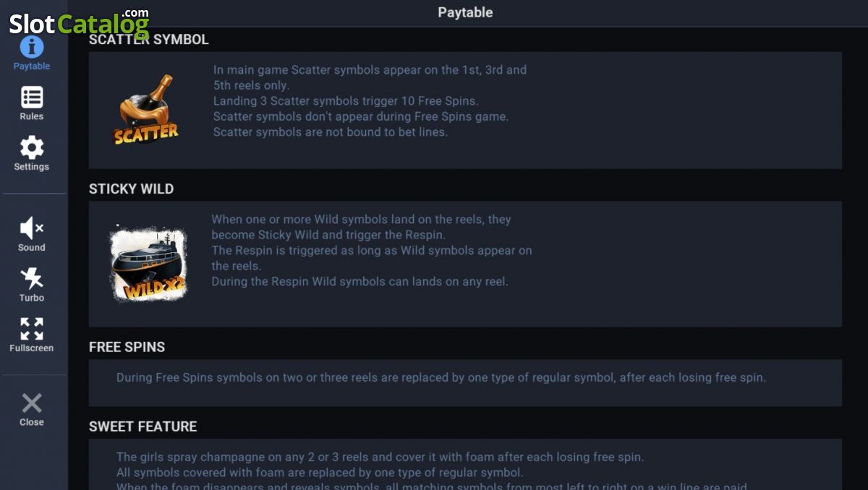This screenshot has height=490, width=868.
Task: Click the Scatter symbol image
Action: [x=147, y=109]
